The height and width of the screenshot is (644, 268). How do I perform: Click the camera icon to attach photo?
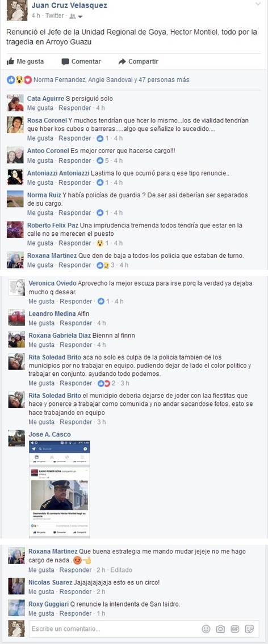[221, 629]
